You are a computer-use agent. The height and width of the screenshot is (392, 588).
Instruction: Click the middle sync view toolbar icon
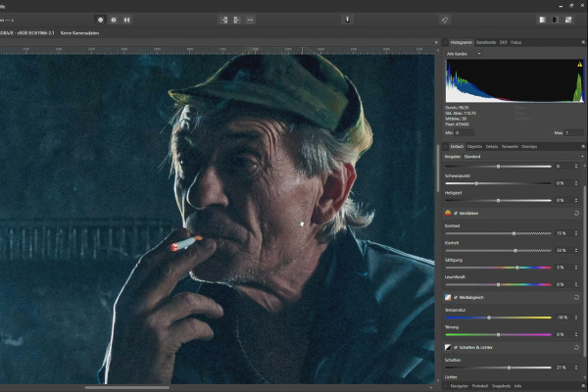pyautogui.click(x=237, y=20)
